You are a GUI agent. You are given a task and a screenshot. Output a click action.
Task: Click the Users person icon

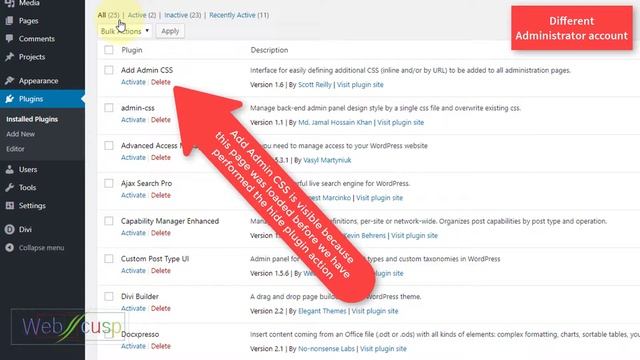pos(10,169)
